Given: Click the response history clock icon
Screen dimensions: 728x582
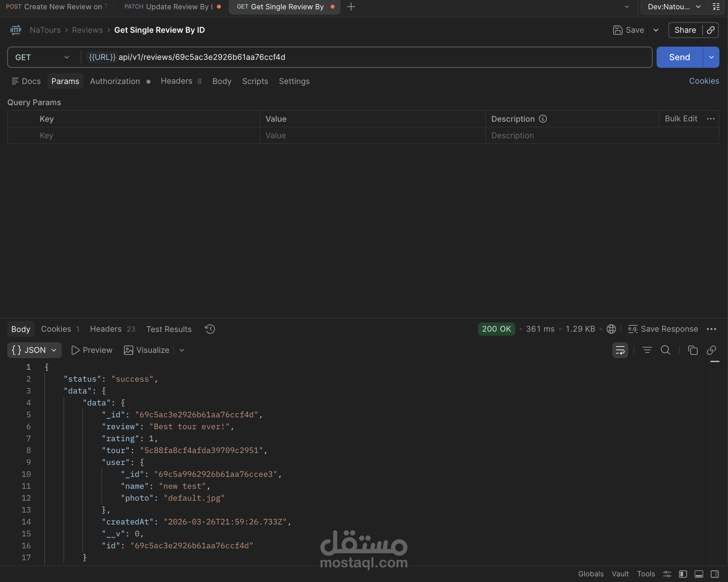Looking at the screenshot, I should (x=210, y=329).
